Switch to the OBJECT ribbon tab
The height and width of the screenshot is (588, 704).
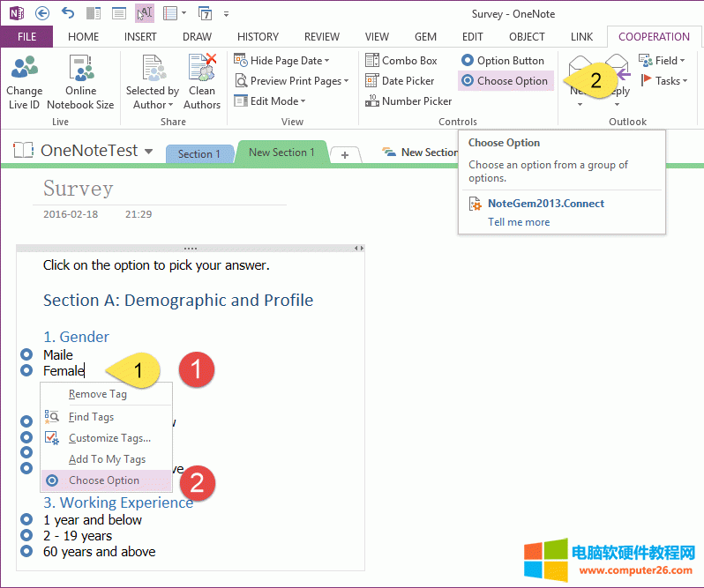(527, 37)
